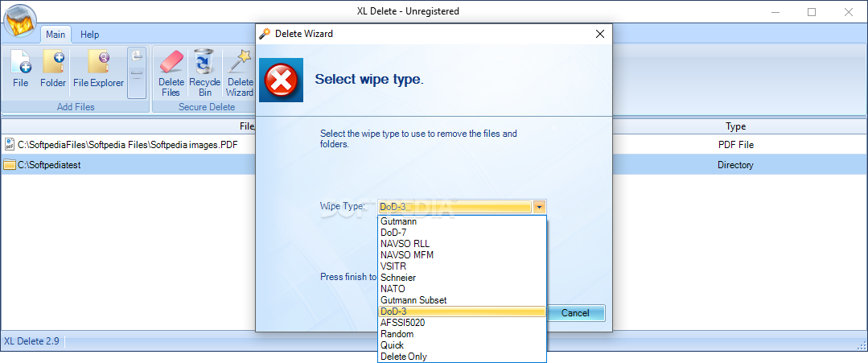Maximize the XL Delete window

tap(812, 11)
